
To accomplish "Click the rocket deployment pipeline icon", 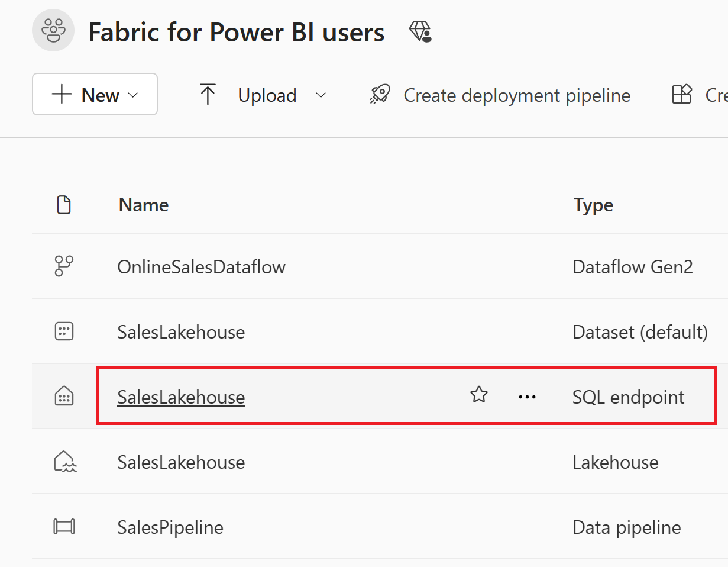I will [380, 95].
